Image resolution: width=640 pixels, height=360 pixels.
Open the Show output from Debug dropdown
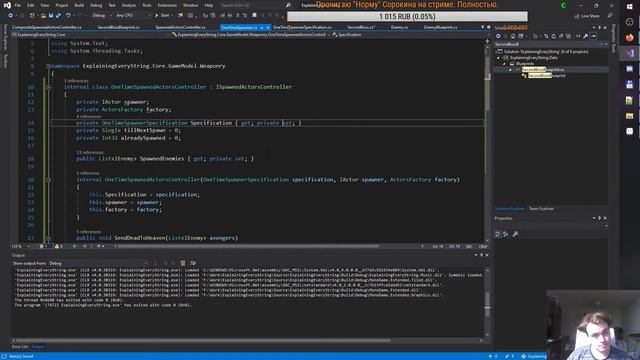pyautogui.click(x=98, y=263)
